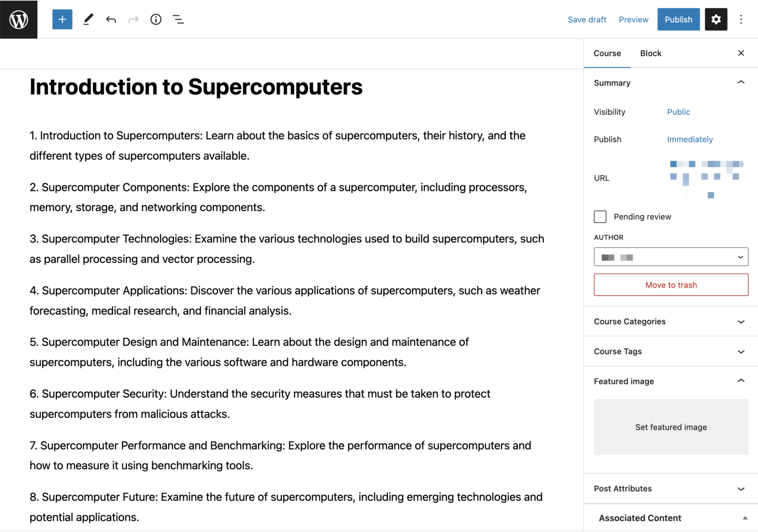Click the WordPress logo
Viewport: 758px width, 532px height.
point(19,19)
